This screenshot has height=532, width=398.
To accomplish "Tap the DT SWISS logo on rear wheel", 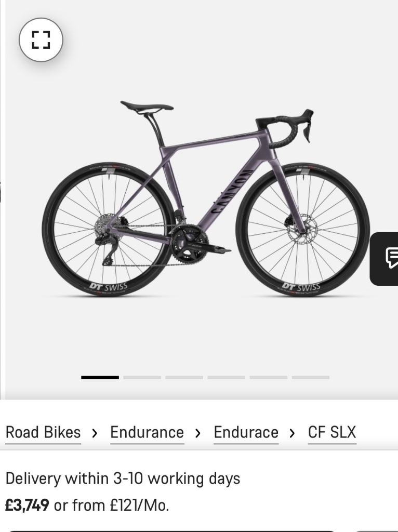I will [x=109, y=287].
